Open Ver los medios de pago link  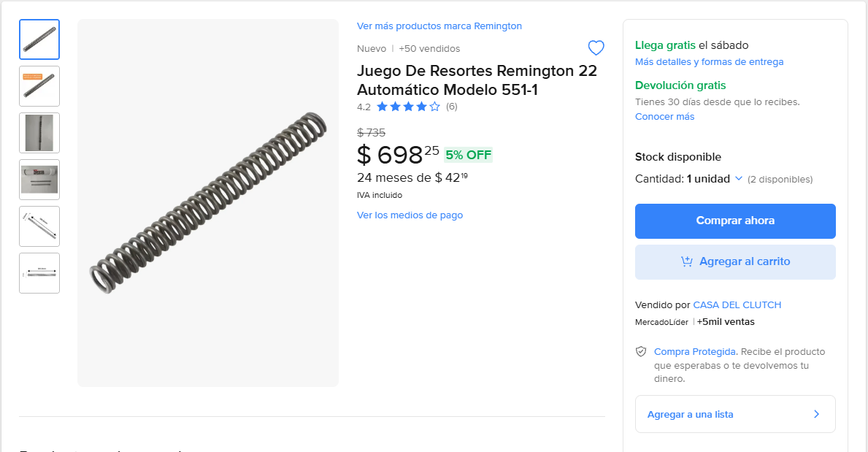[x=410, y=215]
